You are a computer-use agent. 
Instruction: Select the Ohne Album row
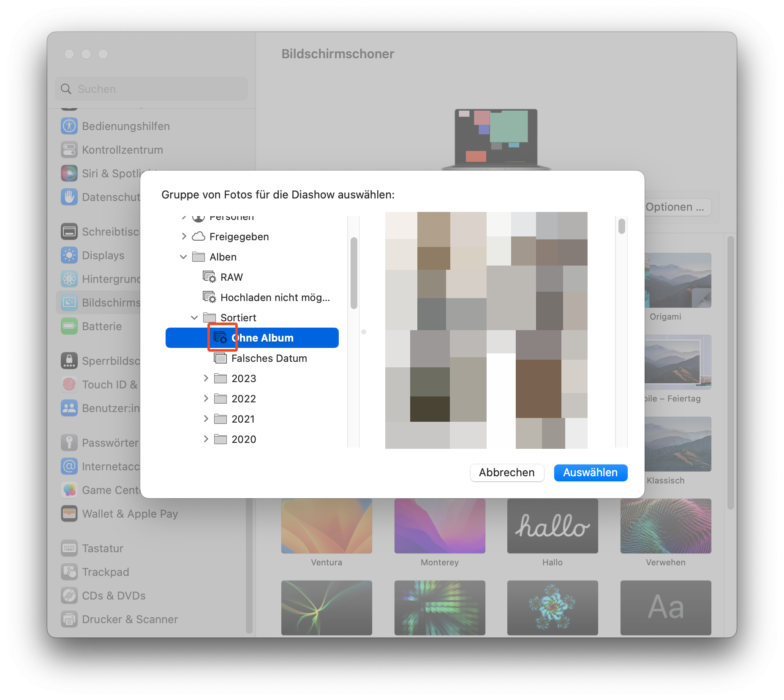[252, 338]
